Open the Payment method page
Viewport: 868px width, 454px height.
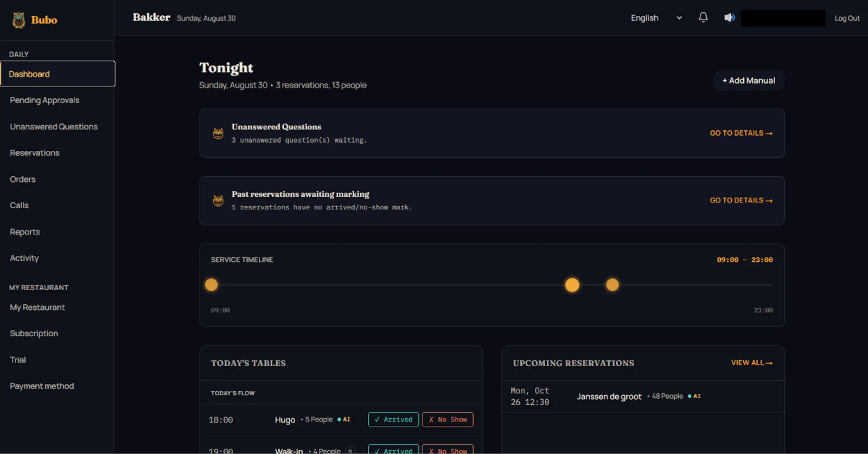tap(42, 386)
